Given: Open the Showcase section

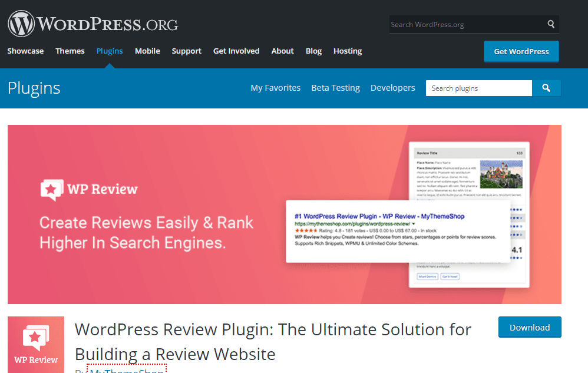Looking at the screenshot, I should [x=25, y=51].
